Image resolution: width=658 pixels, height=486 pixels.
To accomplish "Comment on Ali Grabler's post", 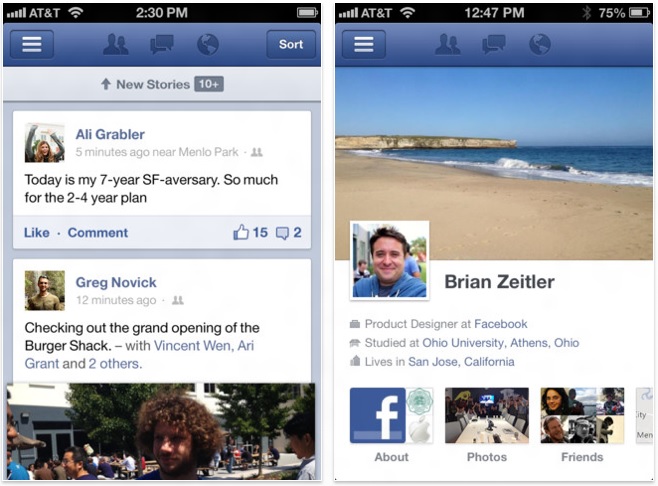I will (98, 233).
